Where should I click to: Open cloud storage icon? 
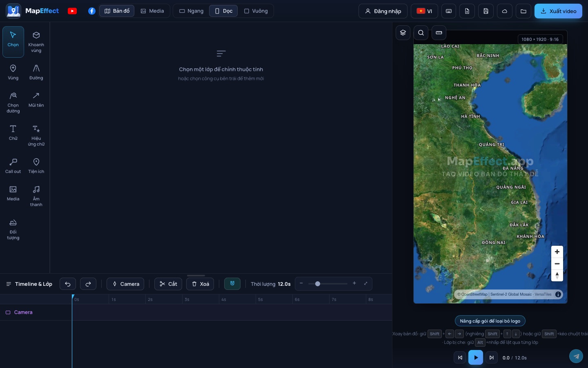505,11
